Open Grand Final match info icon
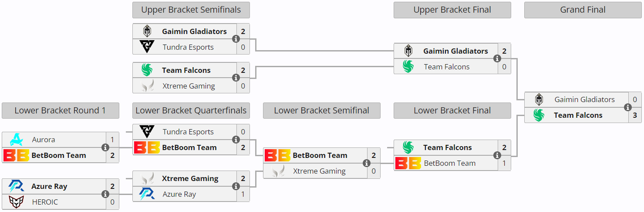Screen dimensions: 644x212 click(x=628, y=107)
